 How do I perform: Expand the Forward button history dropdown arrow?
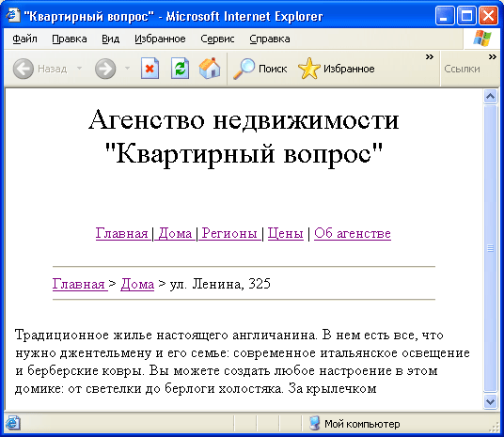127,68
